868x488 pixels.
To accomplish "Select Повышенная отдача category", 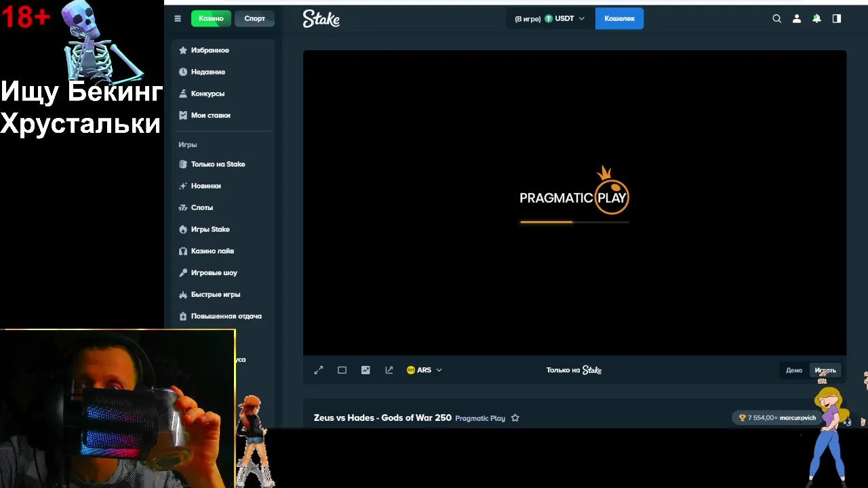I will (x=224, y=316).
